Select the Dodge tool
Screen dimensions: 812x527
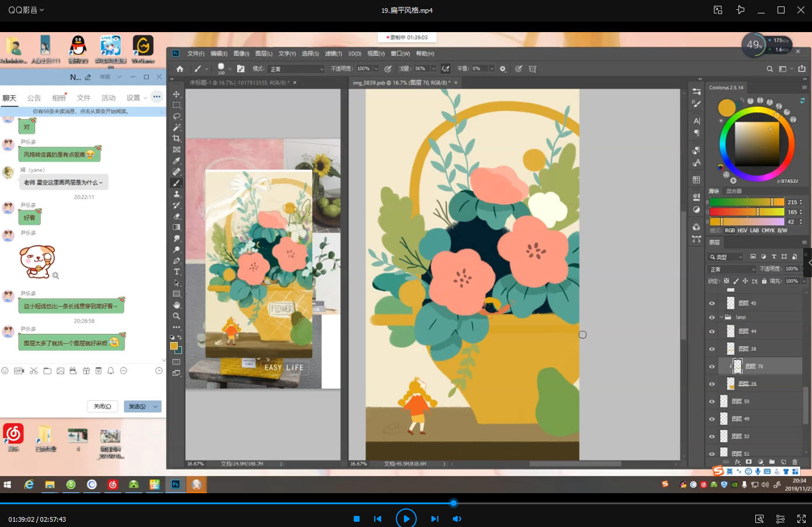(x=176, y=249)
